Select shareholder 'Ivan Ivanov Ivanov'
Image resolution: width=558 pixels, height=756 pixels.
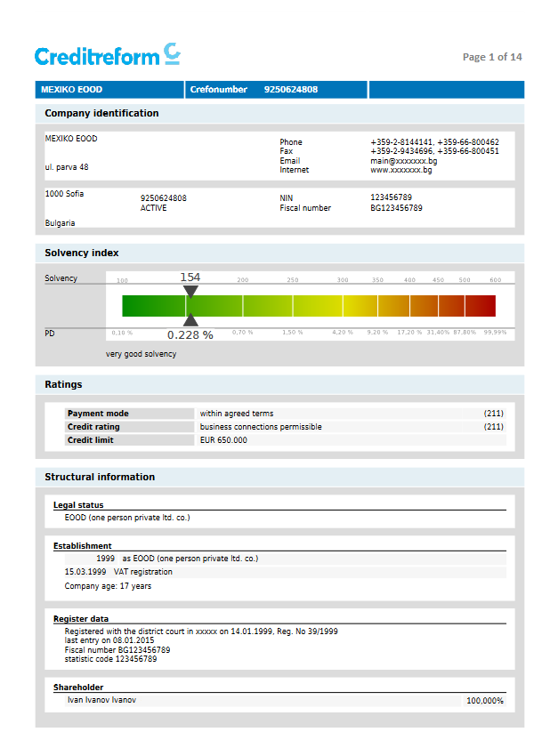pyautogui.click(x=101, y=700)
